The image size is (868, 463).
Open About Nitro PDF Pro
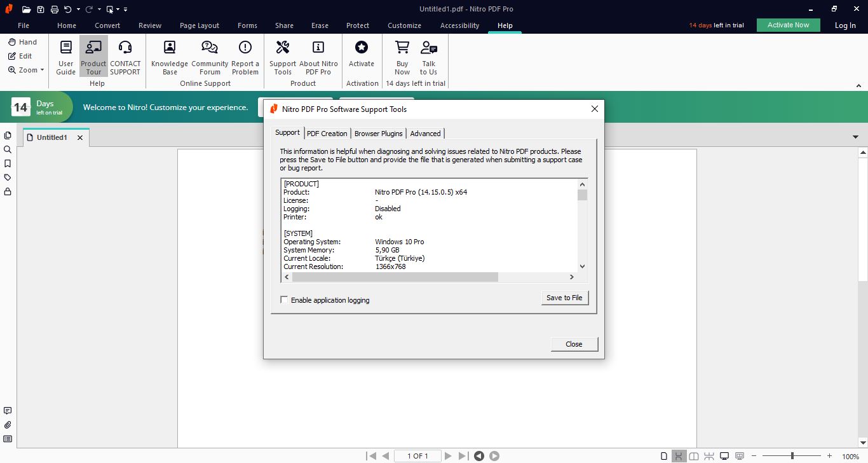tap(318, 57)
